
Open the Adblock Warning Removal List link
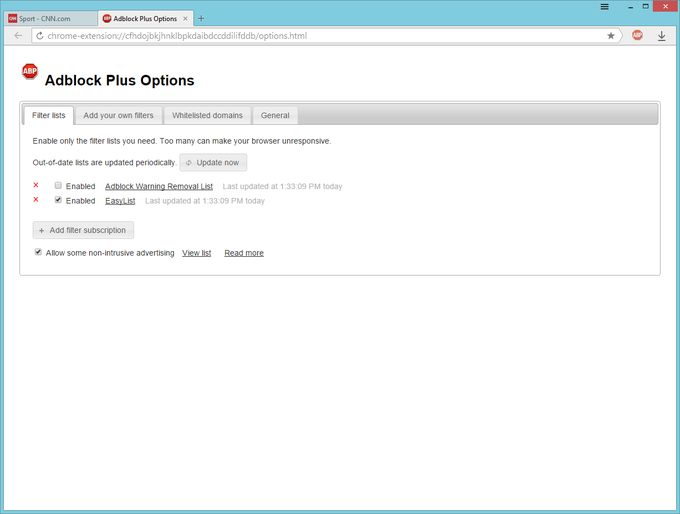159,187
